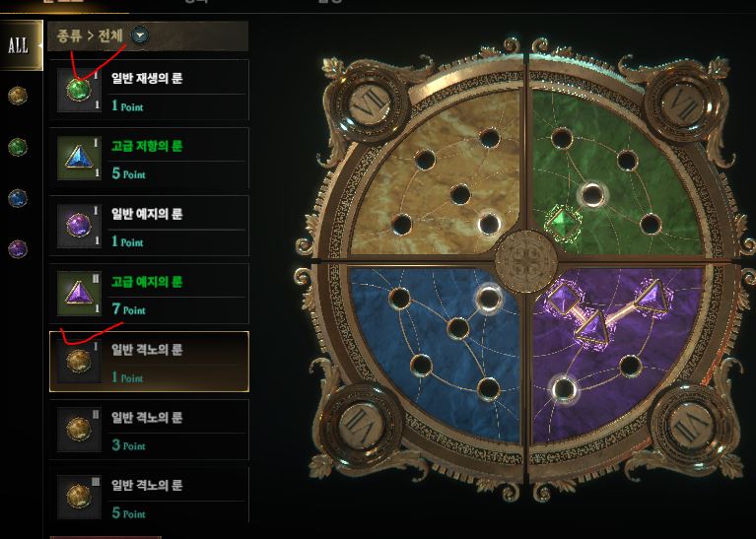756x539 pixels.
Task: Click the highlighted 일반 격노의 룬 1 Point entry
Action: click(x=149, y=362)
